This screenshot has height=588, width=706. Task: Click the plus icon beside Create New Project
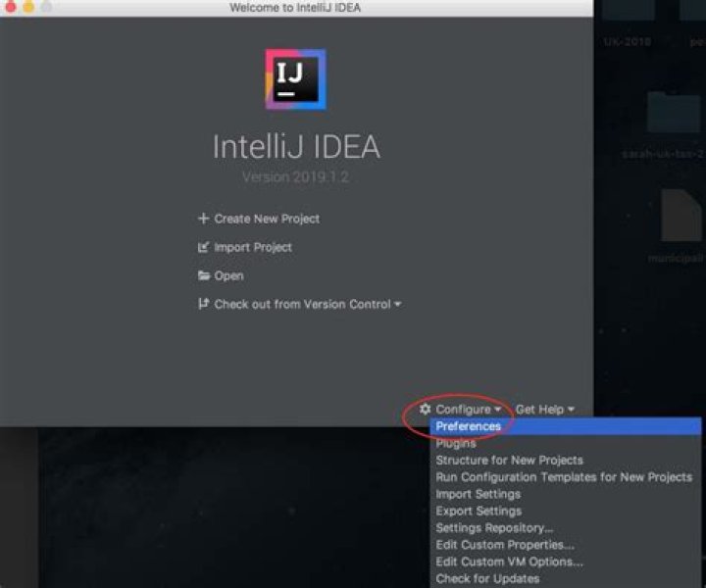coord(204,219)
